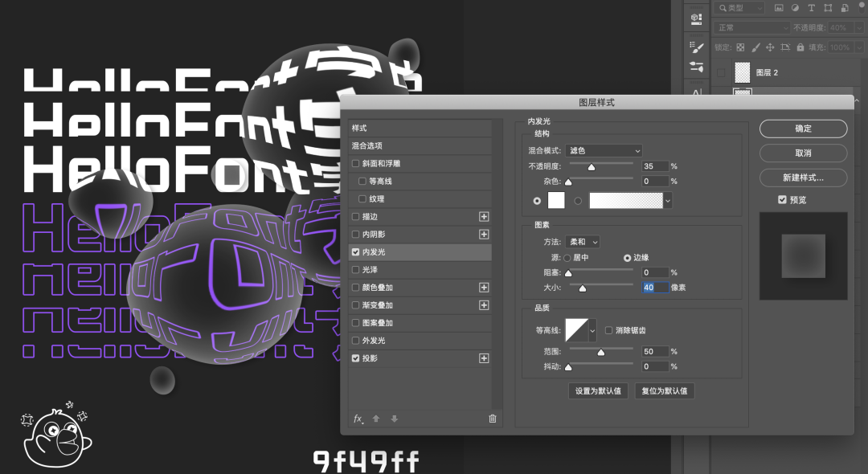This screenshot has height=474, width=868.
Task: Click the fx effects menu icon
Action: click(x=358, y=419)
